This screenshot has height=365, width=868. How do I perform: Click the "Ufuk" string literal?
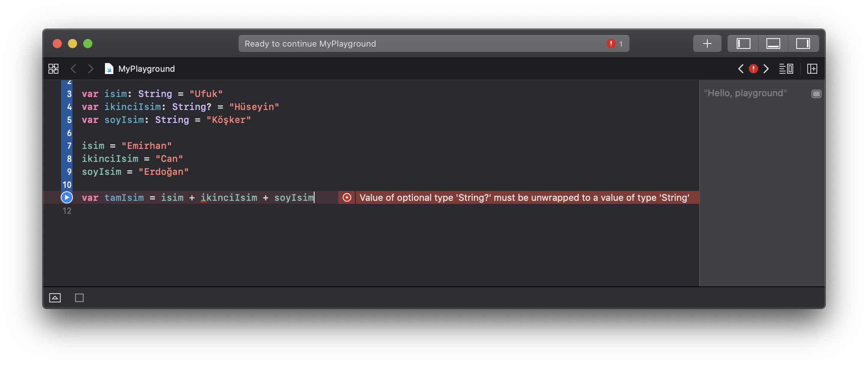pos(206,94)
